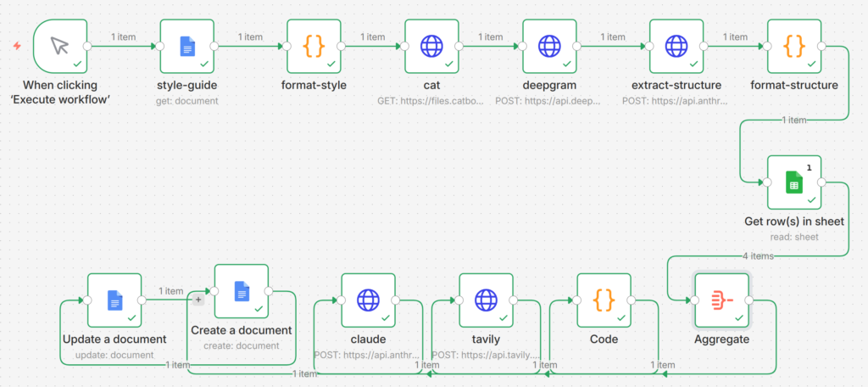Image resolution: width=868 pixels, height=387 pixels.
Task: Open the Code node with curly braces
Action: point(604,300)
